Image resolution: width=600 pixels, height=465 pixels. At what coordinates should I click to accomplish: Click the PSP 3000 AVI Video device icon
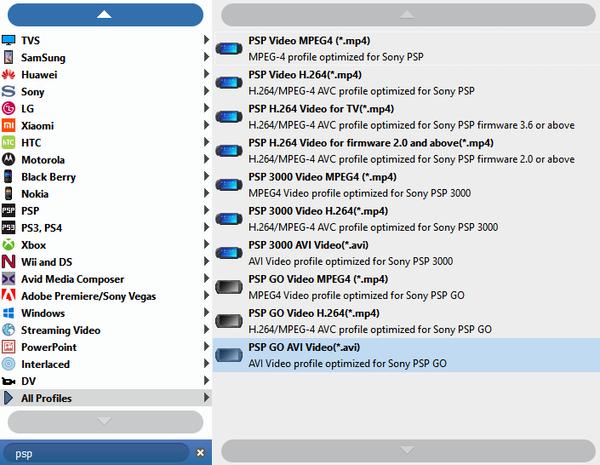(x=229, y=253)
